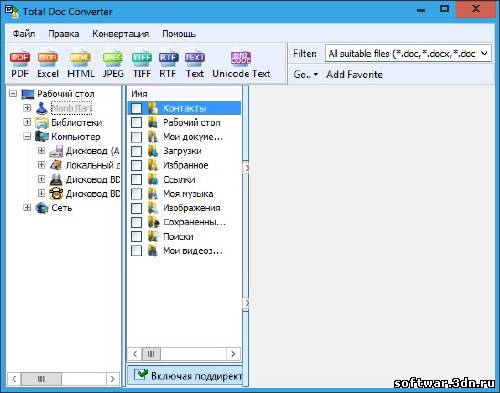Viewport: 500px width, 393px height.
Task: Expand the Библиотеки tree node
Action: pyautogui.click(x=27, y=122)
